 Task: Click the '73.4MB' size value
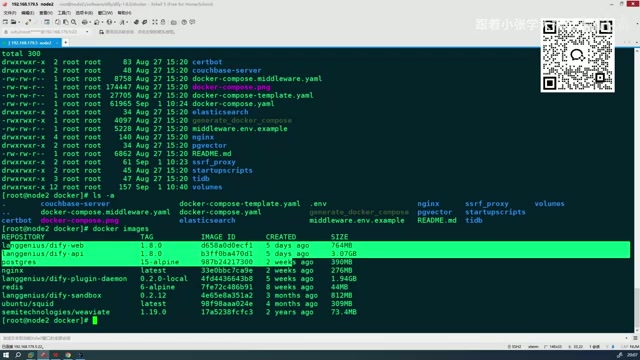pos(344,312)
